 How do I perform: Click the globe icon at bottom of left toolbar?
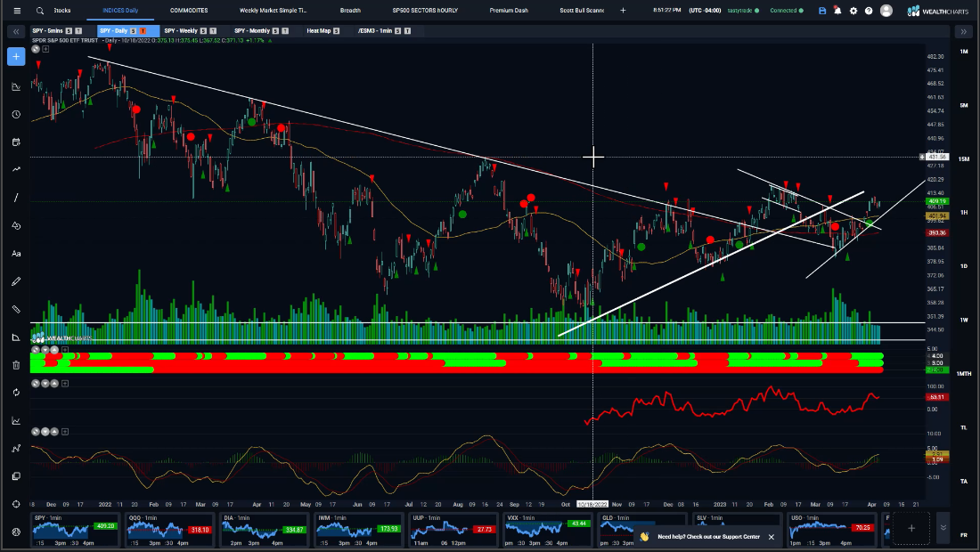(16, 532)
